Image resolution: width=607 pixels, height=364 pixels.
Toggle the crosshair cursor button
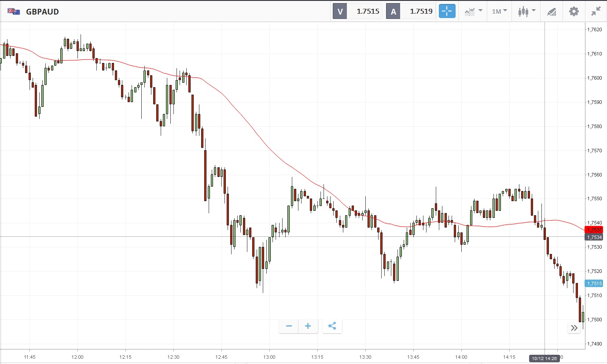coord(447,11)
